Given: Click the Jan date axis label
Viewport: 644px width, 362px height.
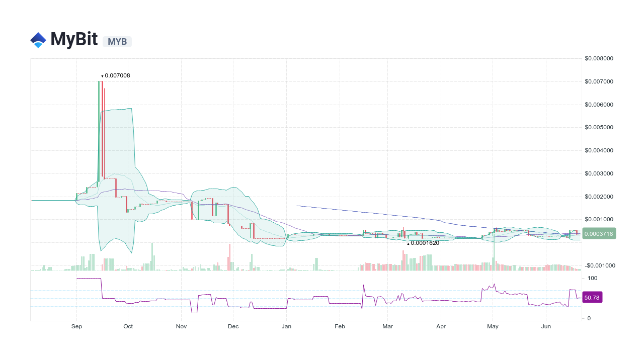Looking at the screenshot, I should coord(286,326).
